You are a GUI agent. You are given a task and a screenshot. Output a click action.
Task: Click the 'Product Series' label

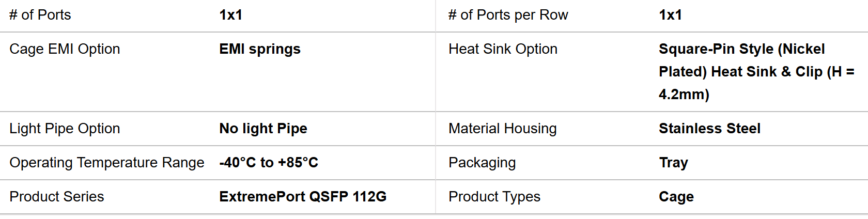[x=57, y=197]
